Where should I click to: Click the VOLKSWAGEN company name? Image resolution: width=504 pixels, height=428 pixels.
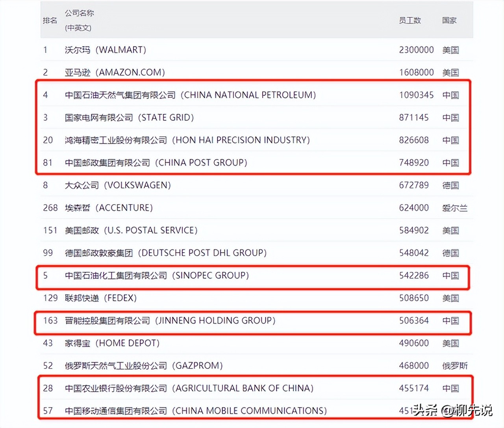tap(118, 185)
